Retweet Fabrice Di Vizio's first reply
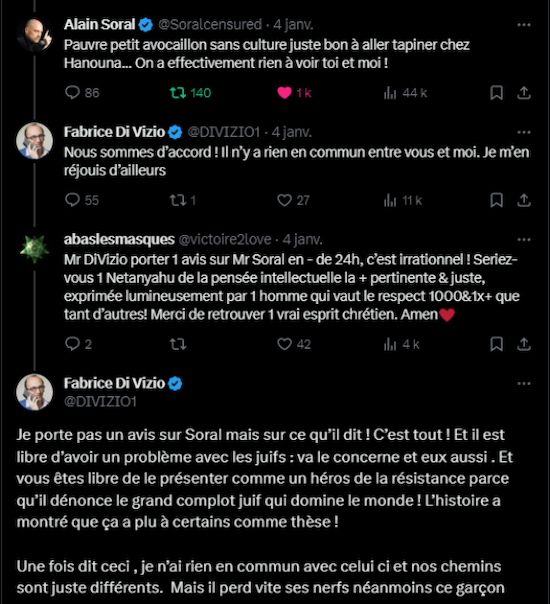This screenshot has height=604, width=550. (183, 200)
